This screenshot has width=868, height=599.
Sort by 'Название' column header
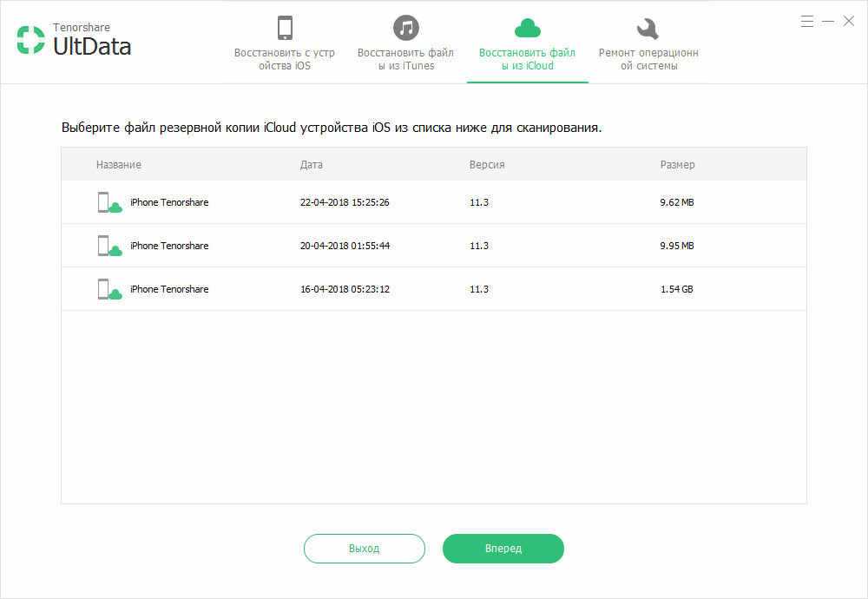pyautogui.click(x=119, y=164)
